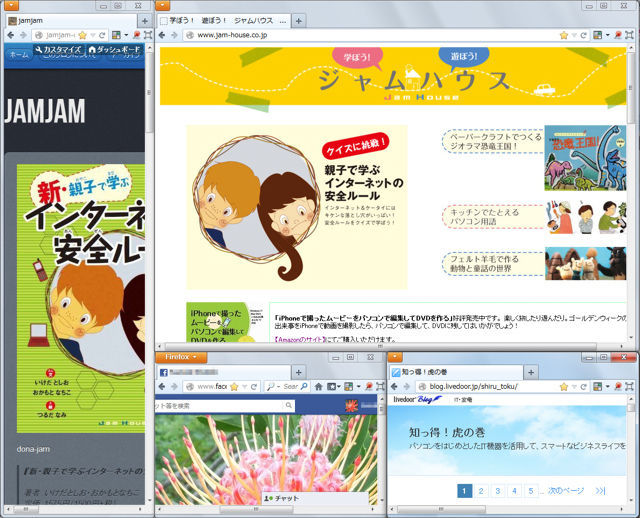Image resolution: width=640 pixels, height=518 pixels.
Task: Click the red pin icon in jamjam window
Action: (x=137, y=35)
